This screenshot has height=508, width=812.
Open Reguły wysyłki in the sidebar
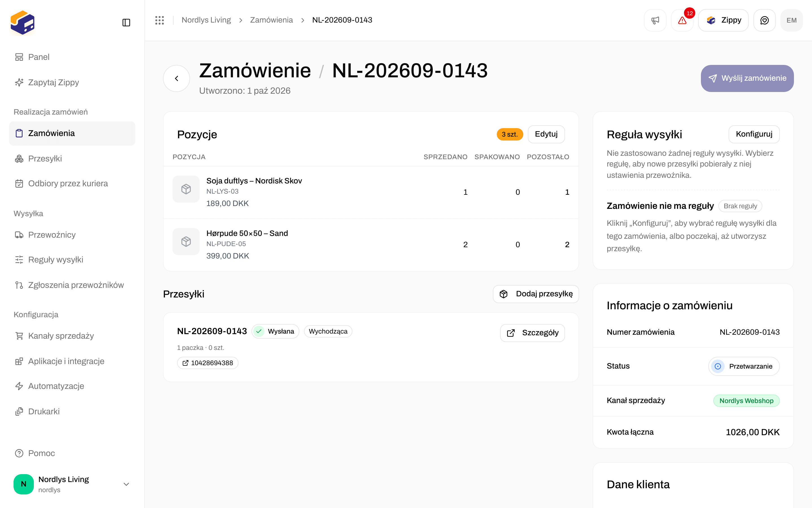click(72, 260)
